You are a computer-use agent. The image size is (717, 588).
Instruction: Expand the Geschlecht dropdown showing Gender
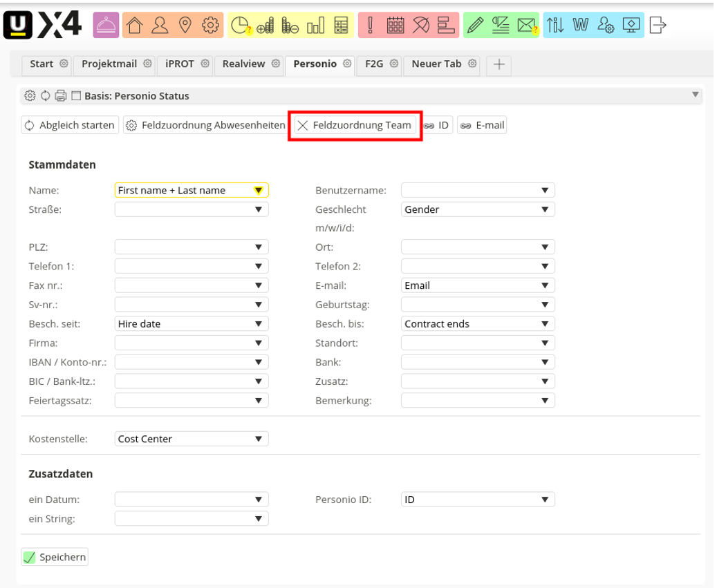pos(478,209)
